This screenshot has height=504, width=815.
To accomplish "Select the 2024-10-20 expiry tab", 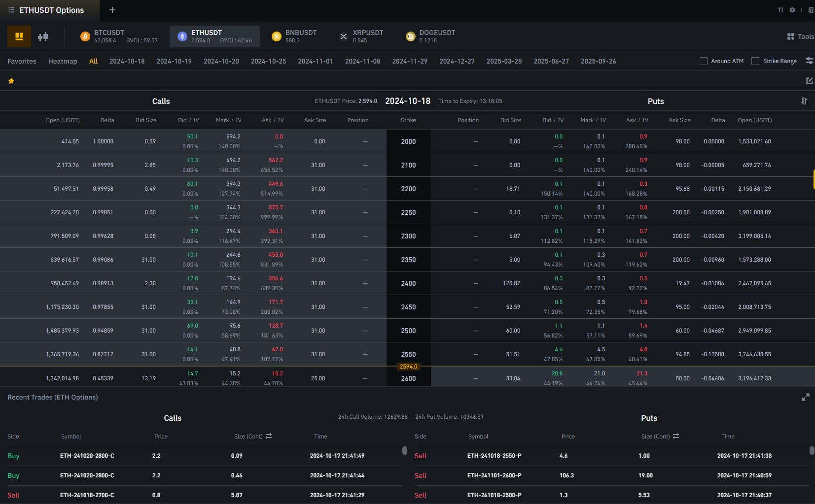I will click(x=221, y=61).
